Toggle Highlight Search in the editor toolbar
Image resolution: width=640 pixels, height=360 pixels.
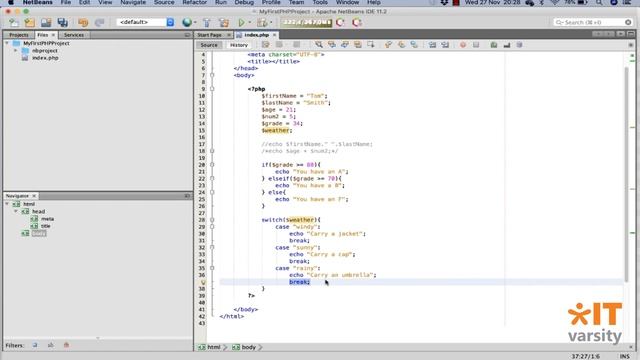[x=358, y=45]
